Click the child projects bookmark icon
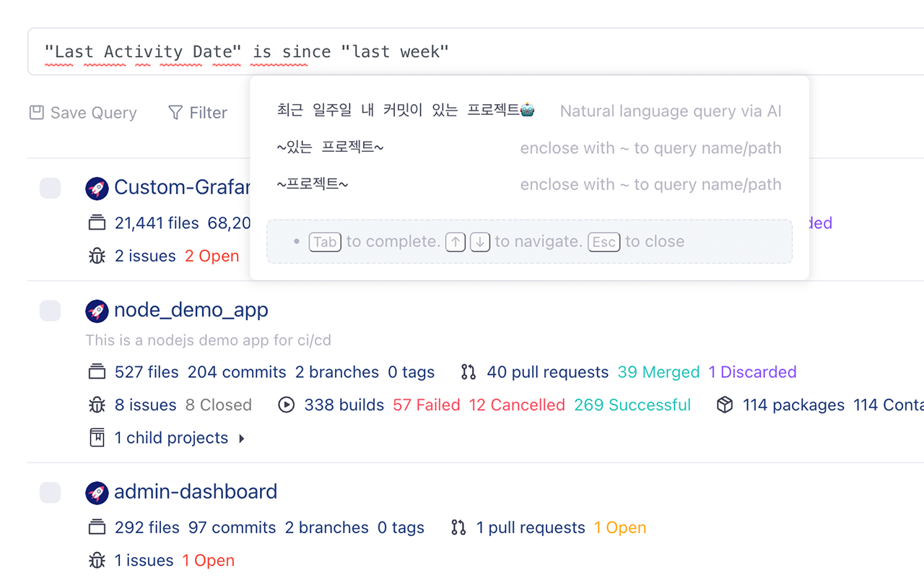This screenshot has width=924, height=578. pyautogui.click(x=97, y=438)
